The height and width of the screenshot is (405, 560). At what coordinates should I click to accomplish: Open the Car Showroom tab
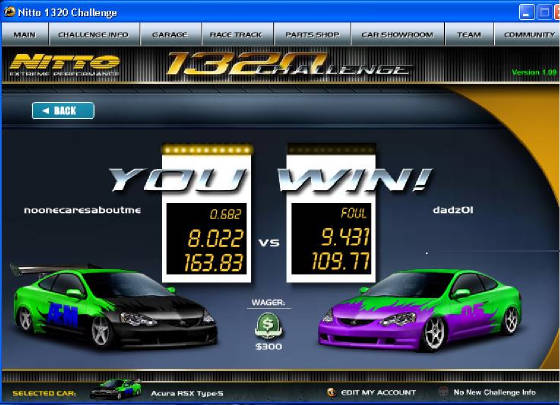[397, 34]
